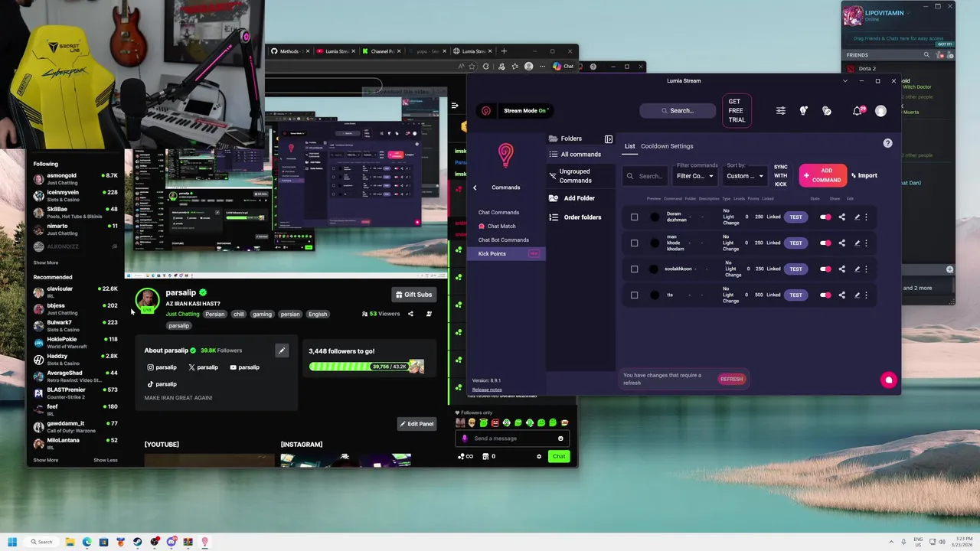Viewport: 980px width, 551px height.
Task: Edit the man khode khodam command
Action: coord(857,243)
